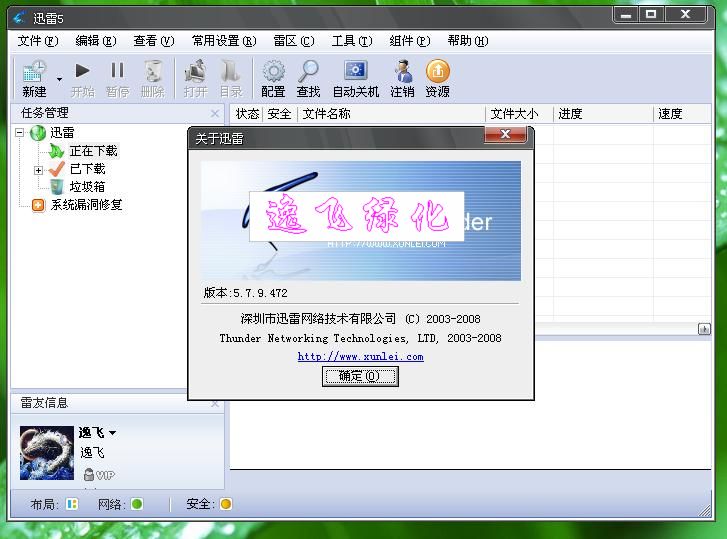Collapse the 迅雷 root tree node
727x539 pixels.
coord(19,133)
